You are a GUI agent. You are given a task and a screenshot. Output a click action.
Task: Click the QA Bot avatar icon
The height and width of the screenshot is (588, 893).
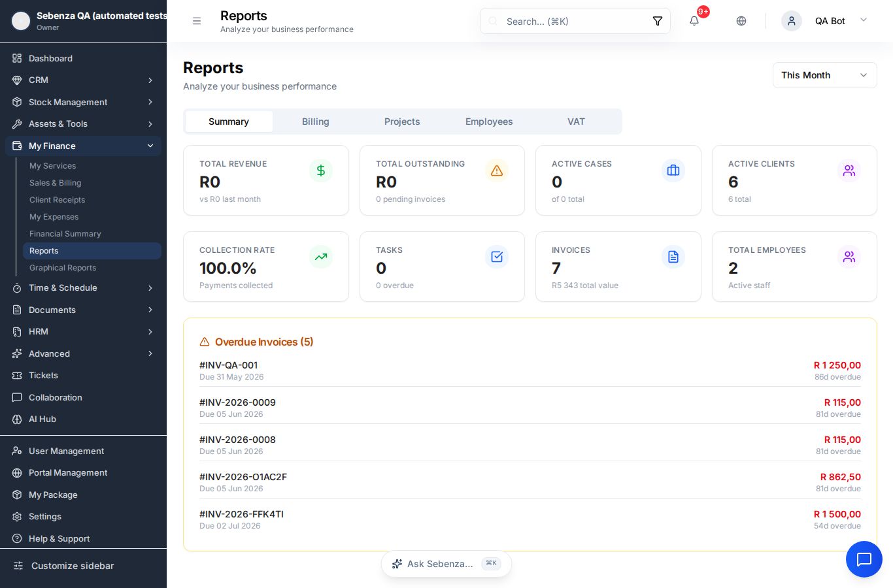792,21
